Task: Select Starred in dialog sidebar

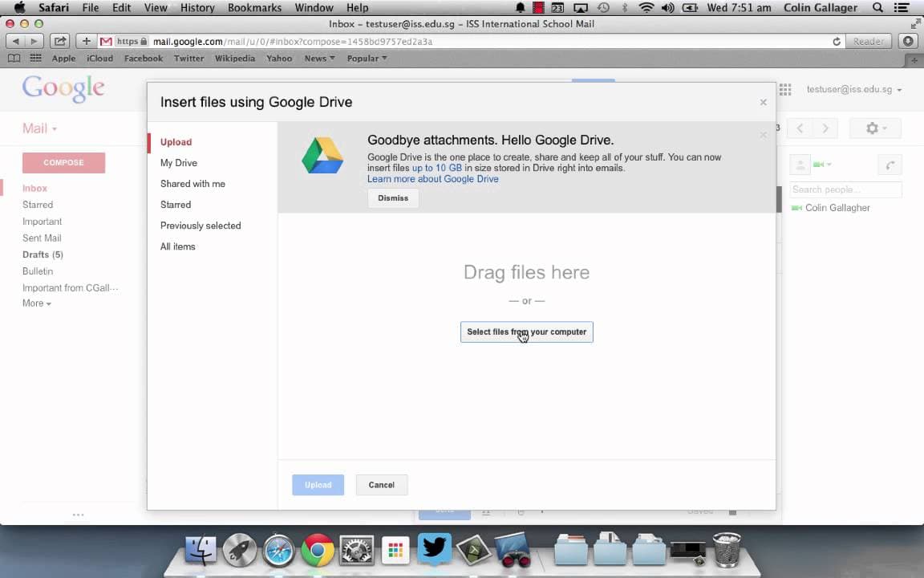Action: pos(176,205)
